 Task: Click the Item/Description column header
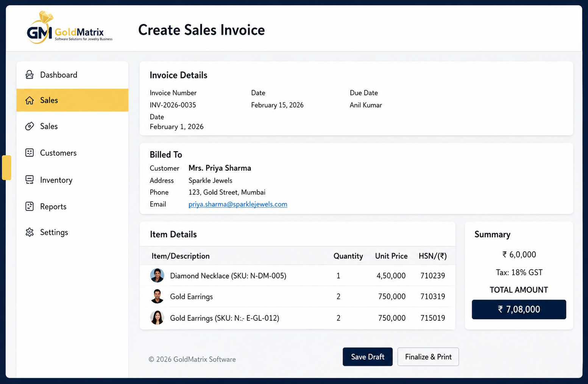[x=181, y=256]
